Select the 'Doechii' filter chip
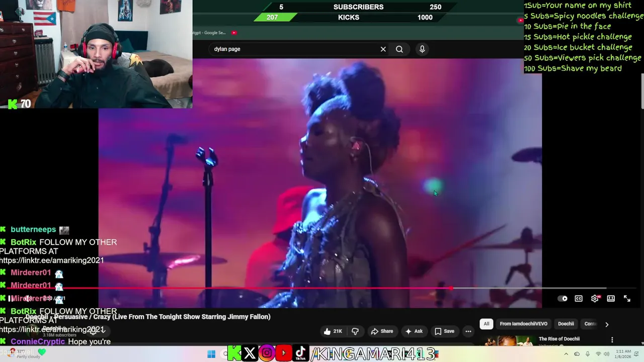644x362 pixels. coord(566,324)
